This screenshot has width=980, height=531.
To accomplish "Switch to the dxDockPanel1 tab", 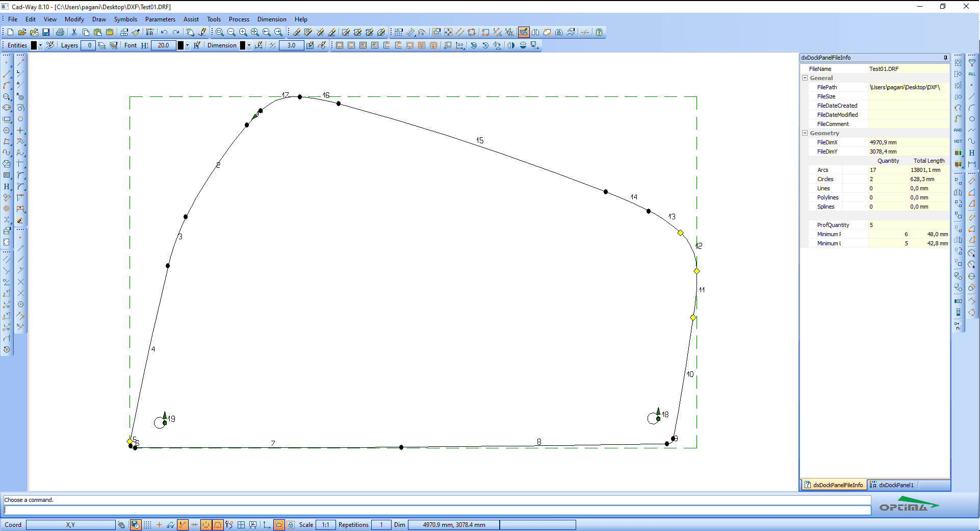I will 892,485.
